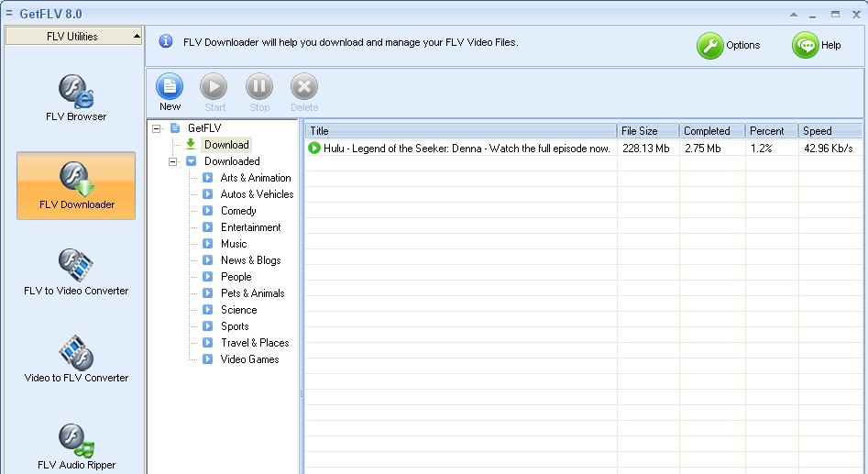Sort by the File Size column header
The width and height of the screenshot is (868, 474).
point(648,131)
